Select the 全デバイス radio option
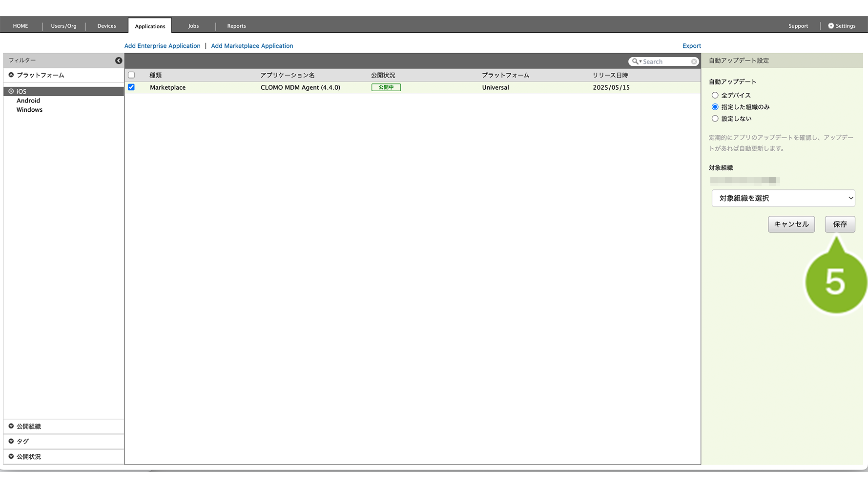Viewport: 868px width, 488px height. click(x=715, y=95)
